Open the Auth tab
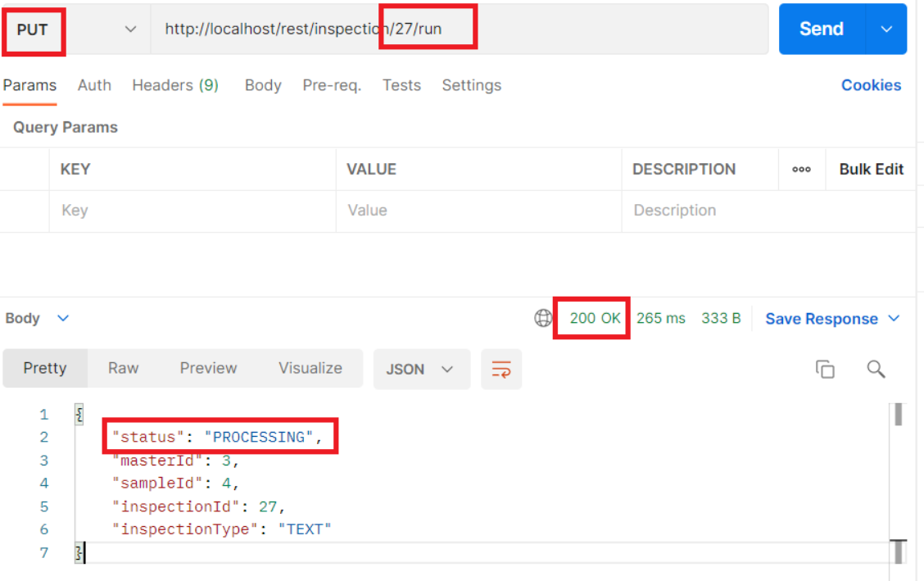Screen dimensions: 924x581 click(94, 85)
